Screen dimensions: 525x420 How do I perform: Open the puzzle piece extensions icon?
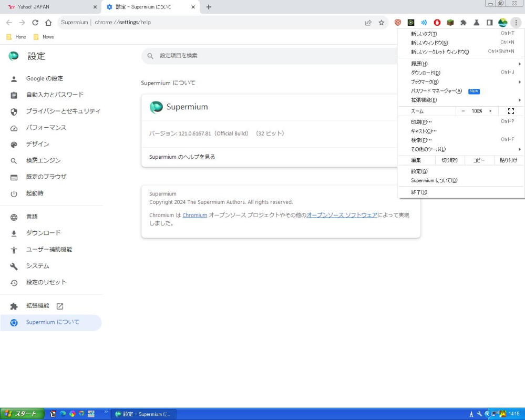point(464,23)
